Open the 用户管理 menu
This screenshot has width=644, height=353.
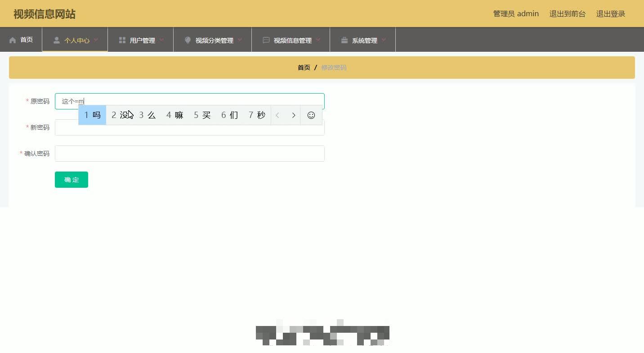point(141,40)
